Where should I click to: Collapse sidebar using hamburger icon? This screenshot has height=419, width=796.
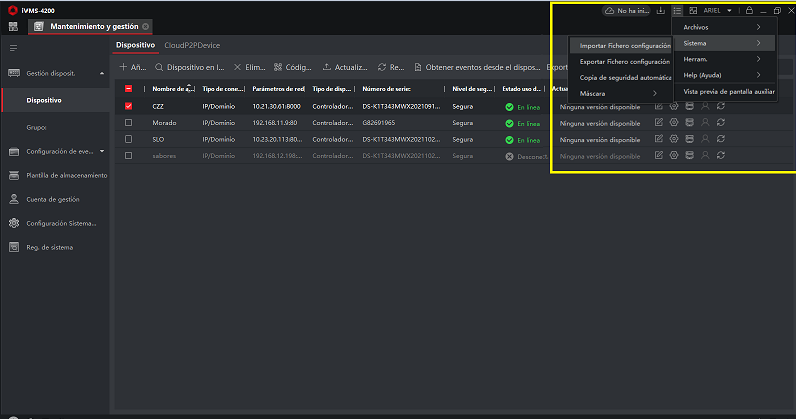[13, 48]
